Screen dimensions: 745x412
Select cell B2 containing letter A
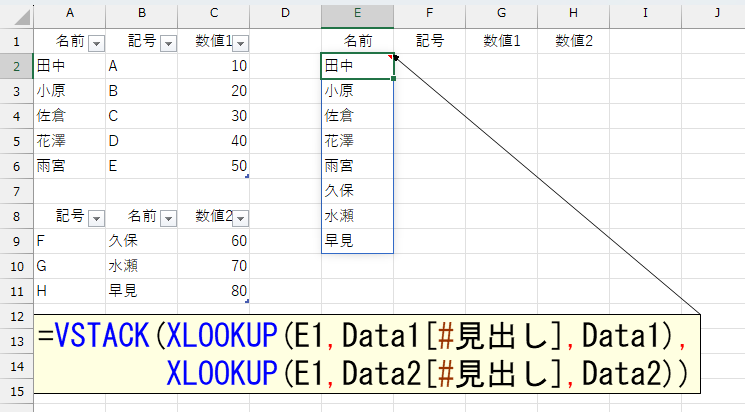(x=142, y=66)
